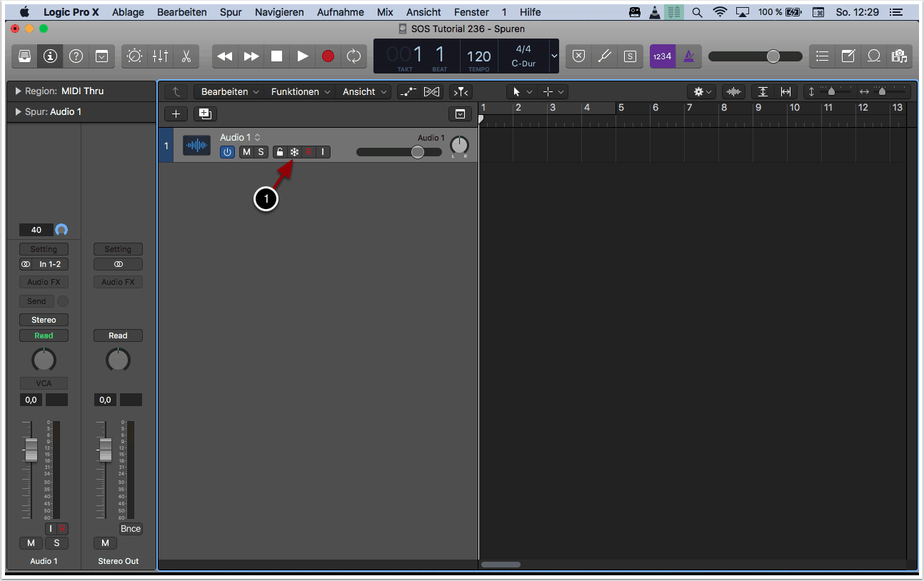Image resolution: width=924 pixels, height=581 pixels.
Task: Open the Apple Loops browser icon
Action: [874, 56]
